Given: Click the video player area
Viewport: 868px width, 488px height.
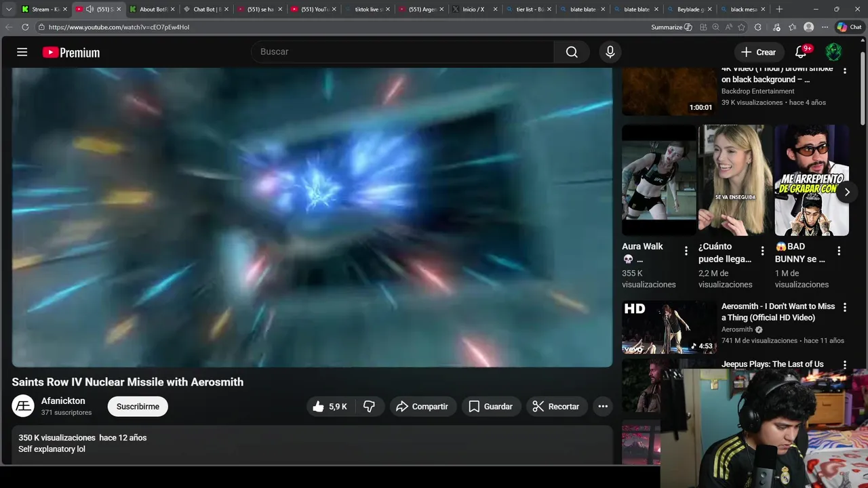Looking at the screenshot, I should click(312, 217).
